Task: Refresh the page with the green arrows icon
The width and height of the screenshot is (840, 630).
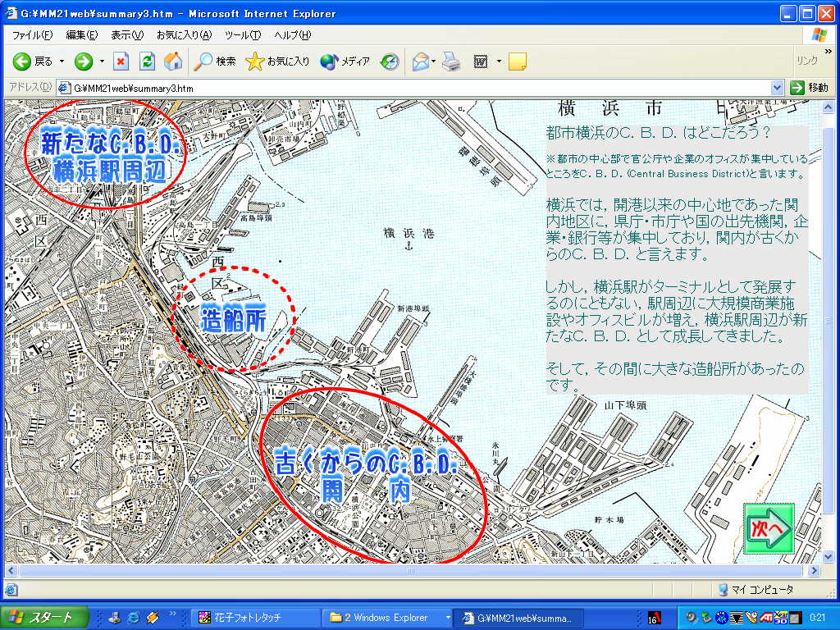Action: [147, 62]
